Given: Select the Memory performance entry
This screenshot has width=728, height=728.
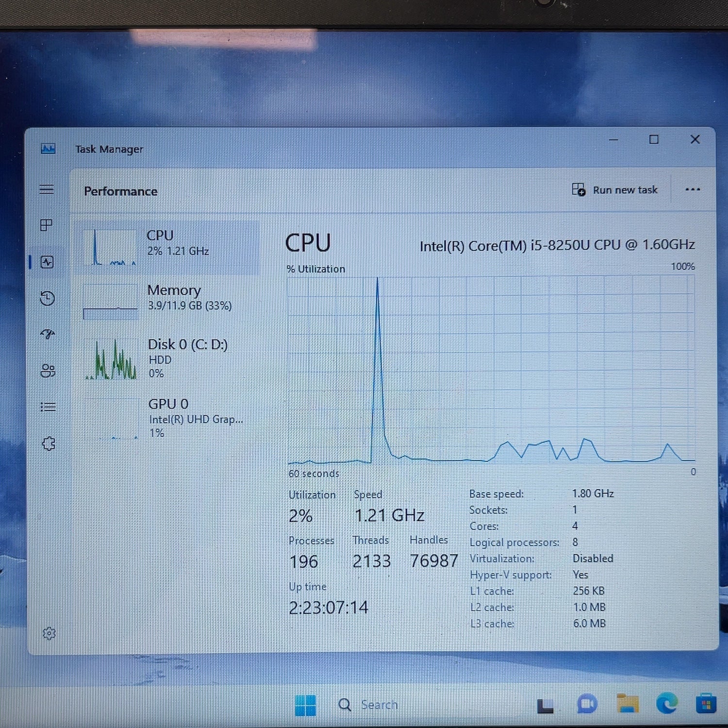Looking at the screenshot, I should click(x=168, y=301).
